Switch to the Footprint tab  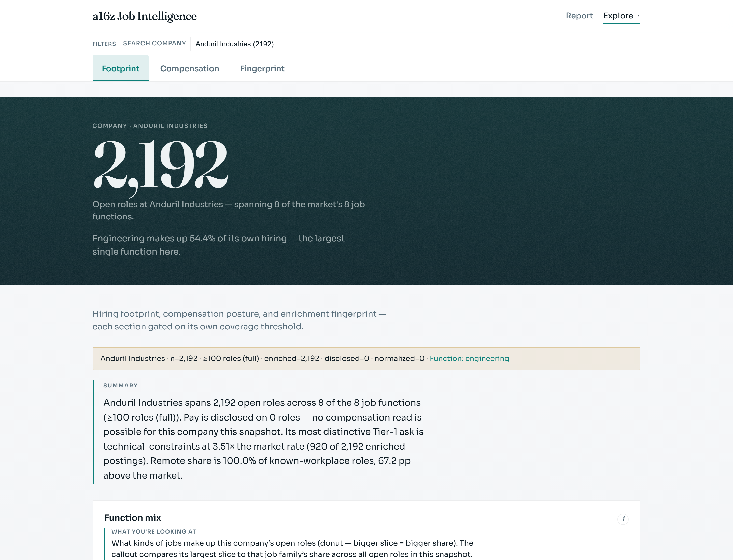pyautogui.click(x=120, y=68)
